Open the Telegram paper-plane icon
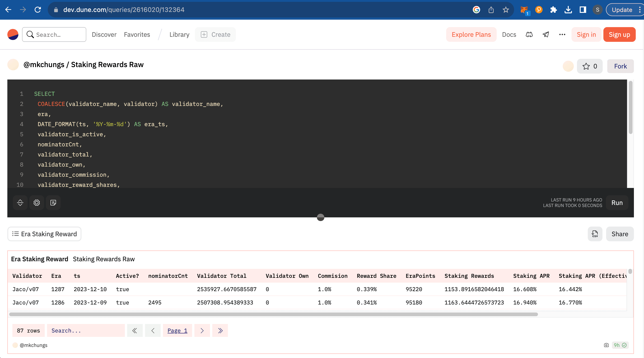Image resolution: width=644 pixels, height=358 pixels. point(546,34)
